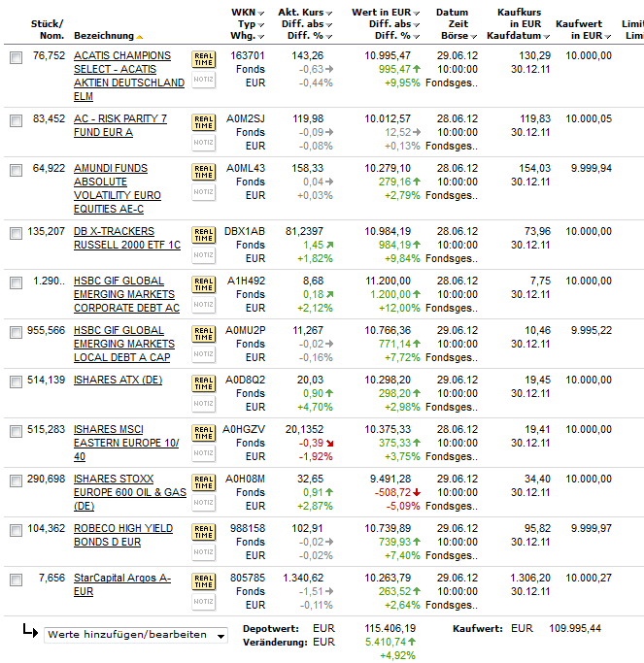
Task: Add a Notiz for AC Risk Parity 7
Action: (x=204, y=143)
